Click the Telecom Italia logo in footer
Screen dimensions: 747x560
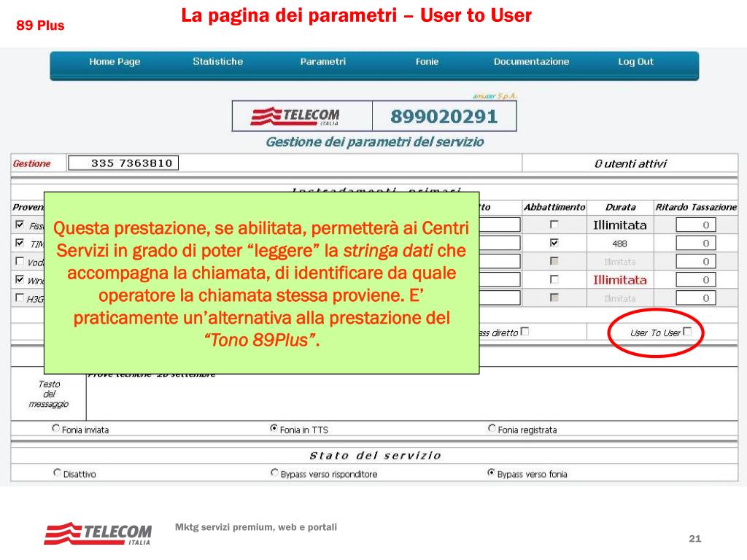pos(98,533)
